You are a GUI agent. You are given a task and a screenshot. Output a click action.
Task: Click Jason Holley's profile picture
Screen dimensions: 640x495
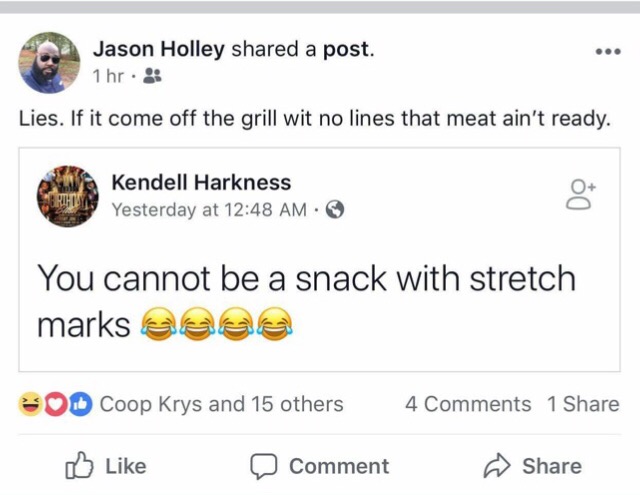[x=49, y=61]
